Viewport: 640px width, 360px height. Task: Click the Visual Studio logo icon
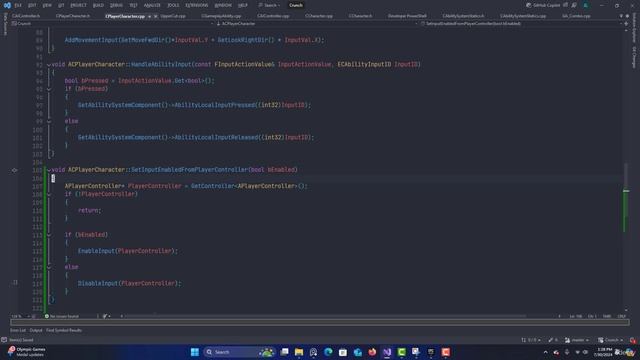7,5
